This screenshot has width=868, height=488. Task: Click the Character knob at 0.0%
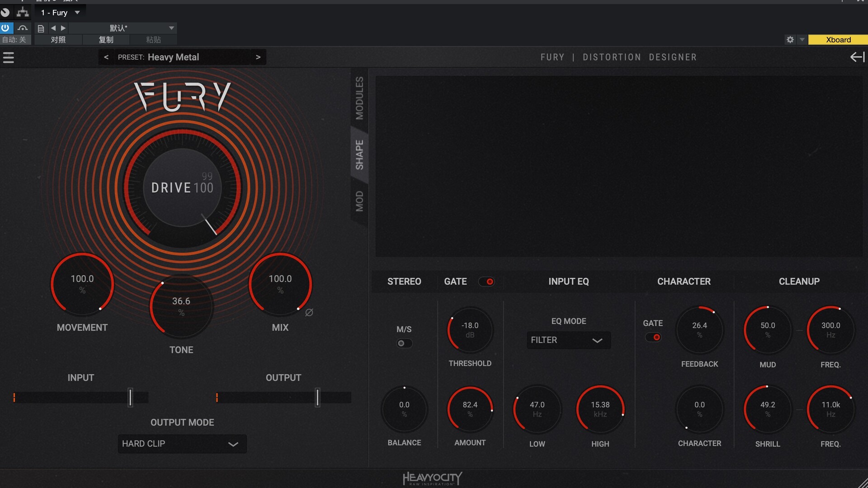(x=699, y=410)
